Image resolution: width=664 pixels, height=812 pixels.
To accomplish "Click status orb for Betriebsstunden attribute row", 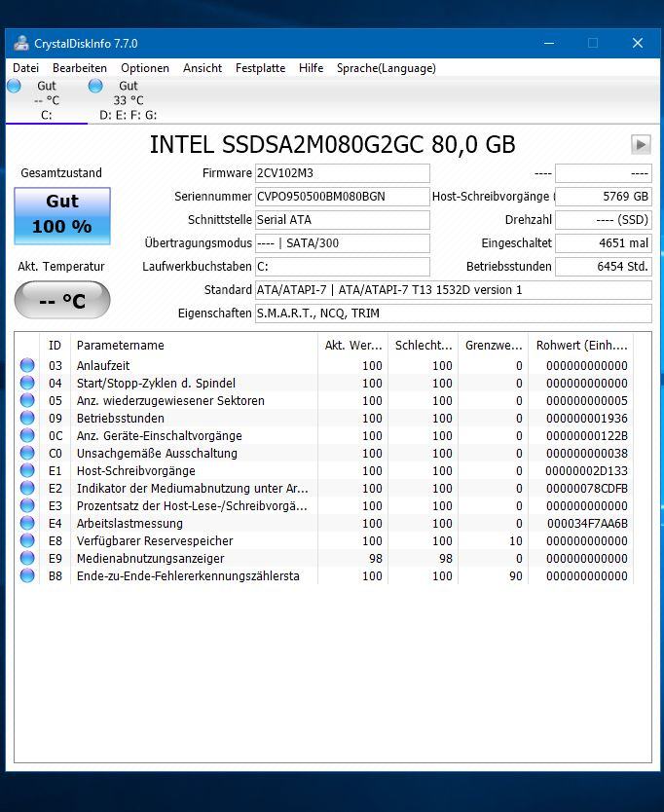I will coord(27,418).
